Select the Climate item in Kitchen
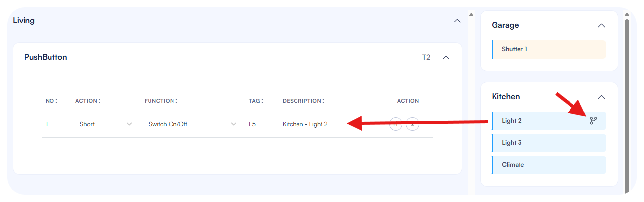The image size is (644, 202). [x=549, y=165]
